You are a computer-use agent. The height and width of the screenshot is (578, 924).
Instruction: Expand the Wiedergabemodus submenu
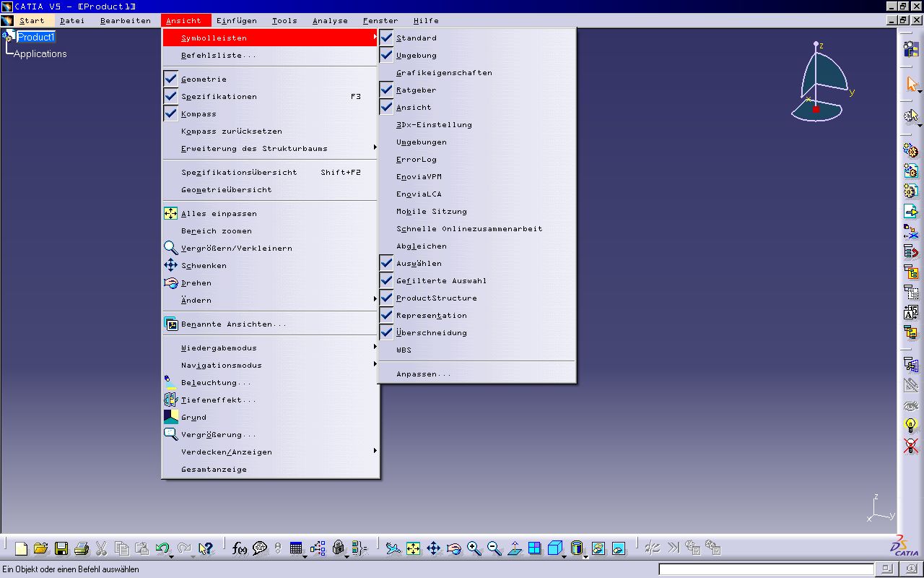point(271,348)
